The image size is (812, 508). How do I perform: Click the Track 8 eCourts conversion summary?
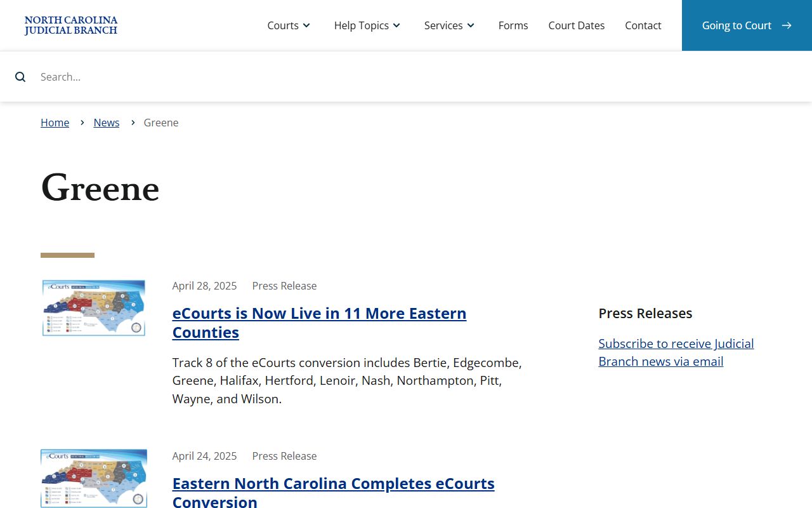tap(347, 380)
